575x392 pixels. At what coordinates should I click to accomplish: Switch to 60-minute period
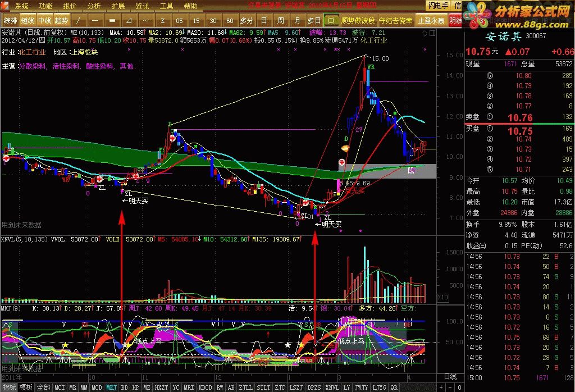230,21
